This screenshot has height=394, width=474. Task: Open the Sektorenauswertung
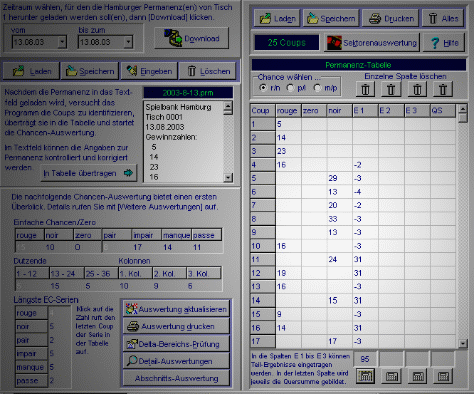click(x=372, y=43)
